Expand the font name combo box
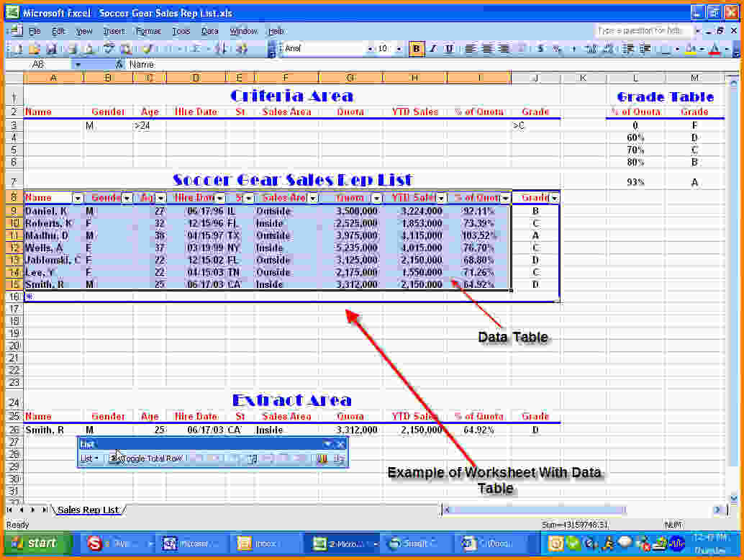 pos(371,49)
